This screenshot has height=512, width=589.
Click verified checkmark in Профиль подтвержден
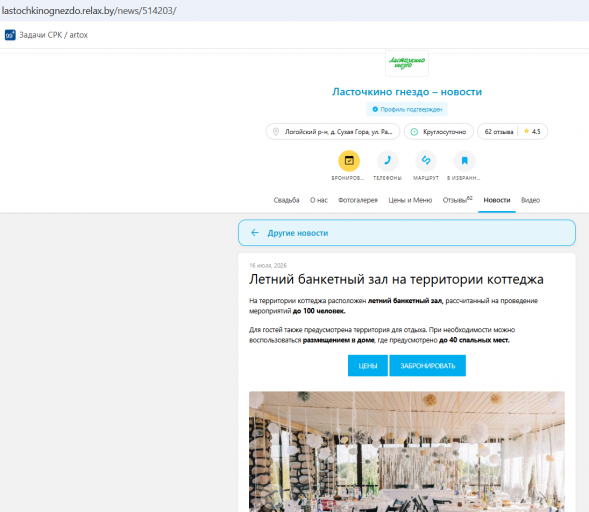click(375, 109)
